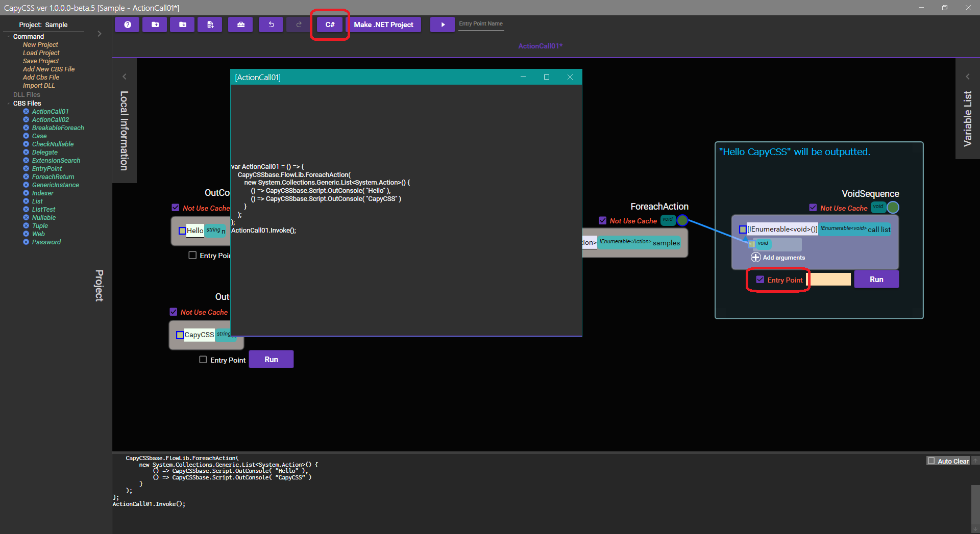This screenshot has width=980, height=534.
Task: Click the Run button on VoidSequence node
Action: (x=876, y=279)
